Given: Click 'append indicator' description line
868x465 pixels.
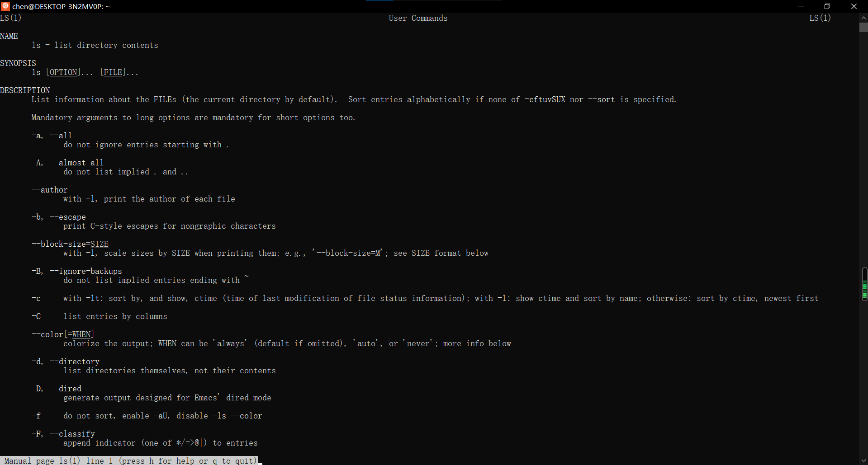Looking at the screenshot, I should point(161,443).
